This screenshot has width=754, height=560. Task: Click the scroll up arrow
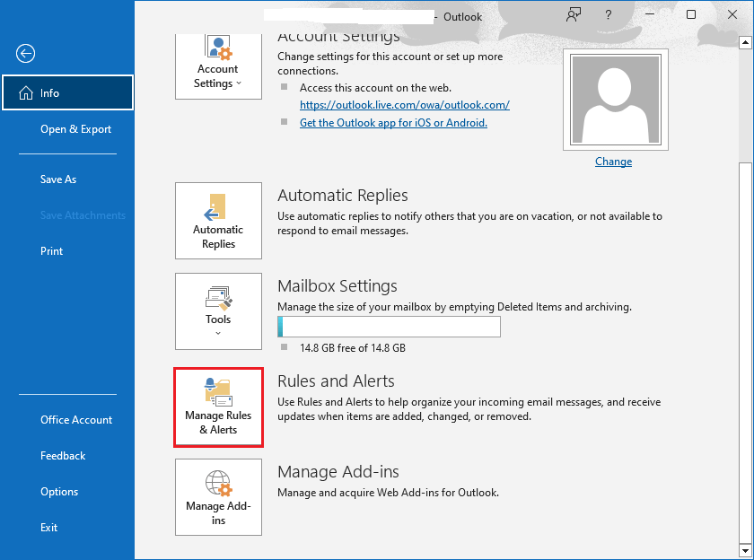[745, 42]
